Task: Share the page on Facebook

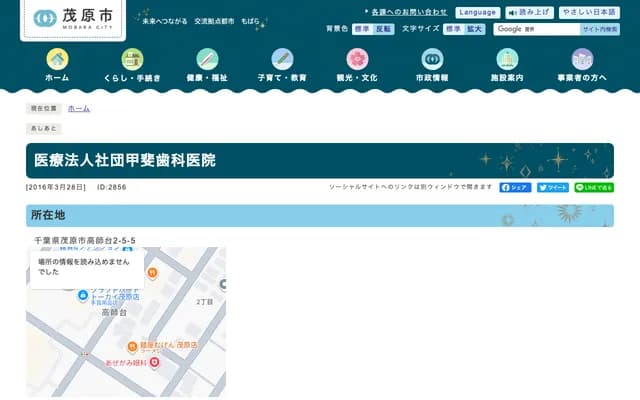Action: [515, 187]
